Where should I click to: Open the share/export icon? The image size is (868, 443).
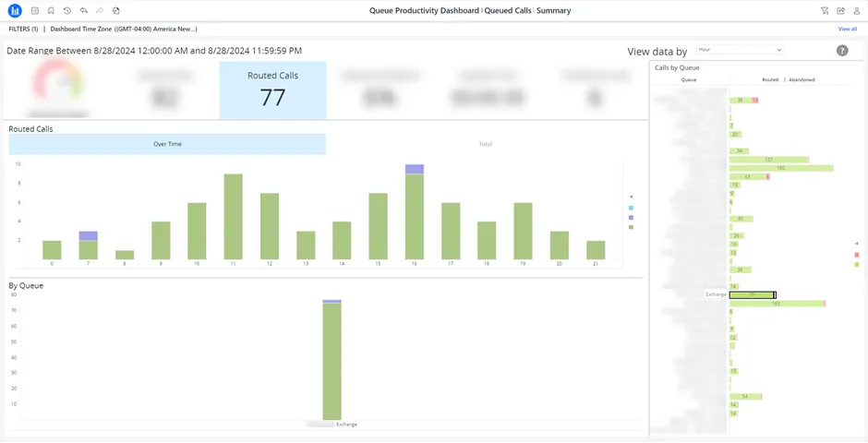(x=841, y=10)
